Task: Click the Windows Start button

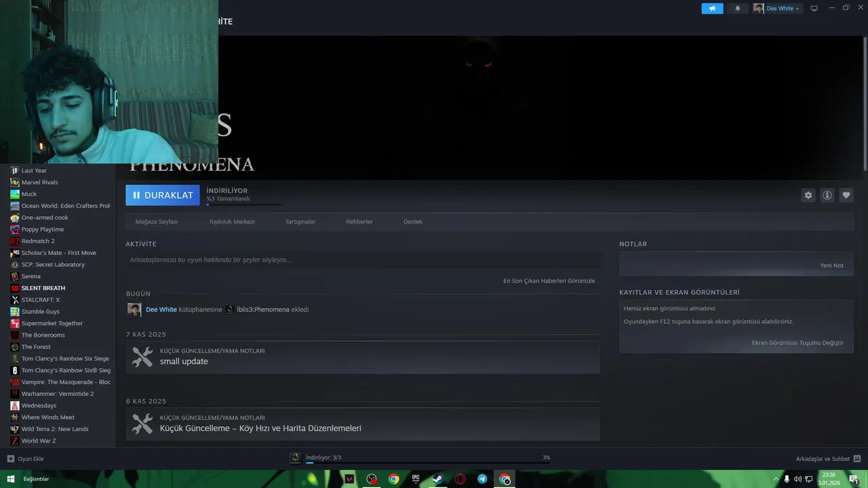Action: pos(10,479)
